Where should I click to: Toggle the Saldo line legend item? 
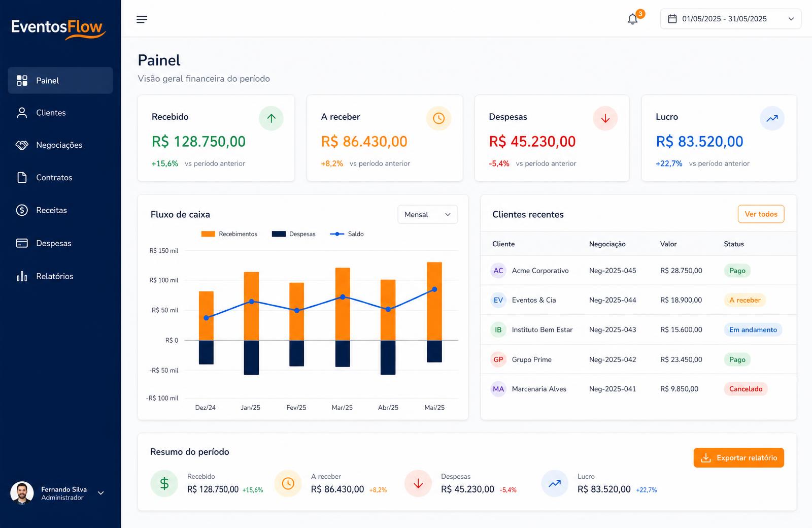(347, 234)
